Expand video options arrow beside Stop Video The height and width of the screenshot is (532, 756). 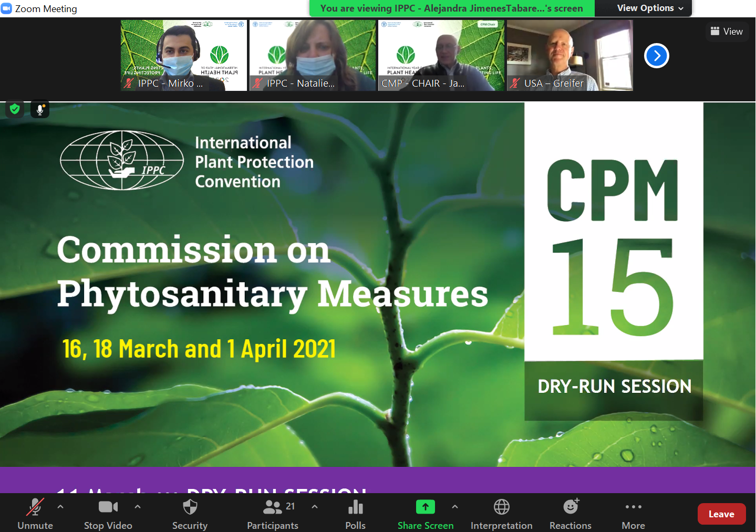tap(138, 507)
